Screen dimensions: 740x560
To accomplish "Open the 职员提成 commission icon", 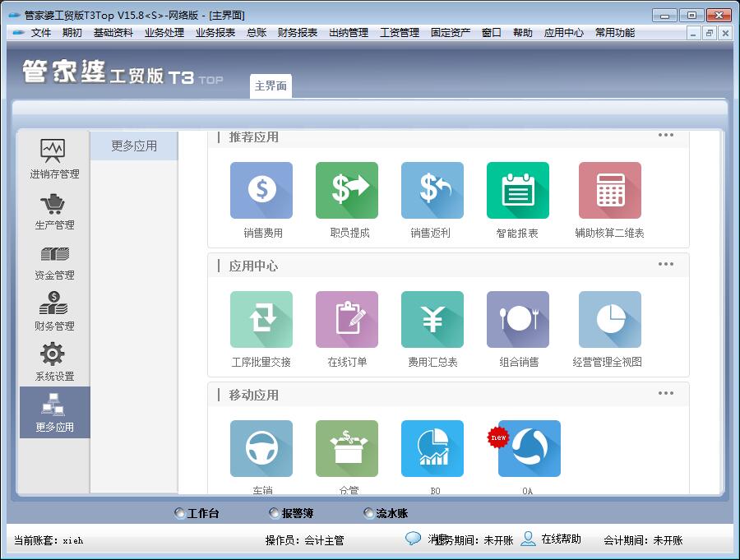I will 347,191.
